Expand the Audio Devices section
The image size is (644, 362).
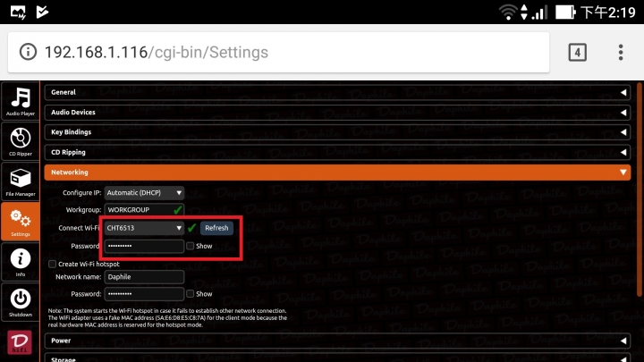pyautogui.click(x=337, y=112)
